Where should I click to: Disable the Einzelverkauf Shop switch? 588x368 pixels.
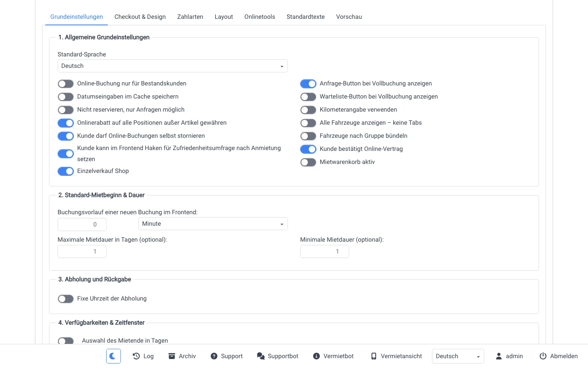coord(66,171)
